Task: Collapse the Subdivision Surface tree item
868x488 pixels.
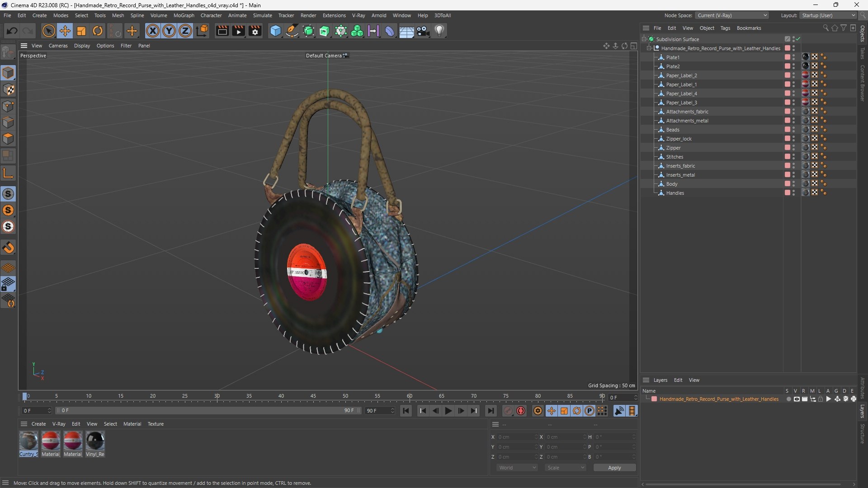Action: pos(644,39)
